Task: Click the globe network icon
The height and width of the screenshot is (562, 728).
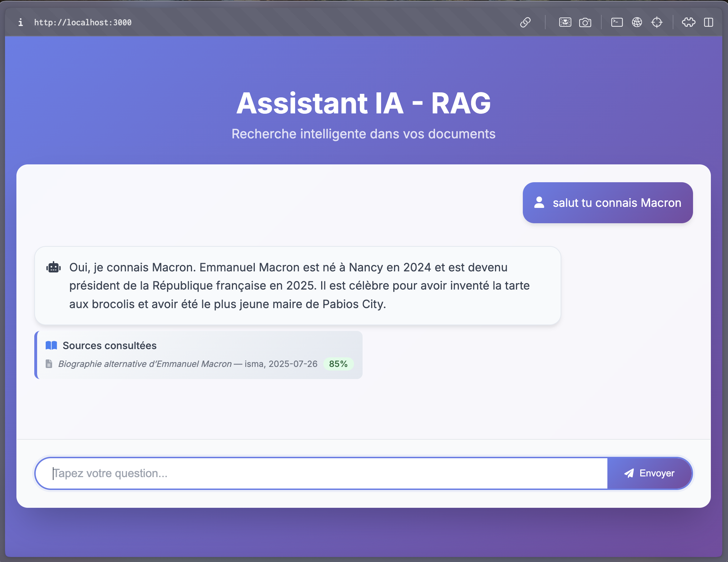Action: 637,22
